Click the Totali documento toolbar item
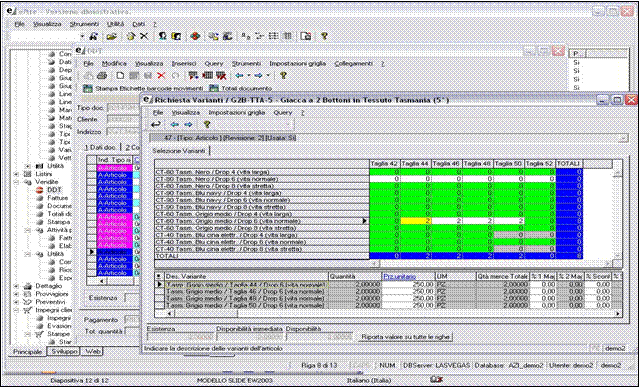Screen dimensions: 640x388 pyautogui.click(x=240, y=88)
